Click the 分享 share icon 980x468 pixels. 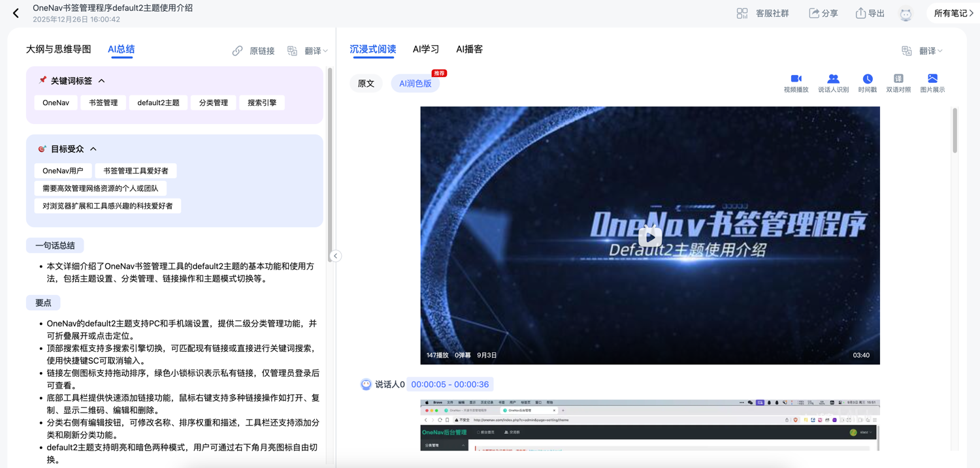point(814,13)
